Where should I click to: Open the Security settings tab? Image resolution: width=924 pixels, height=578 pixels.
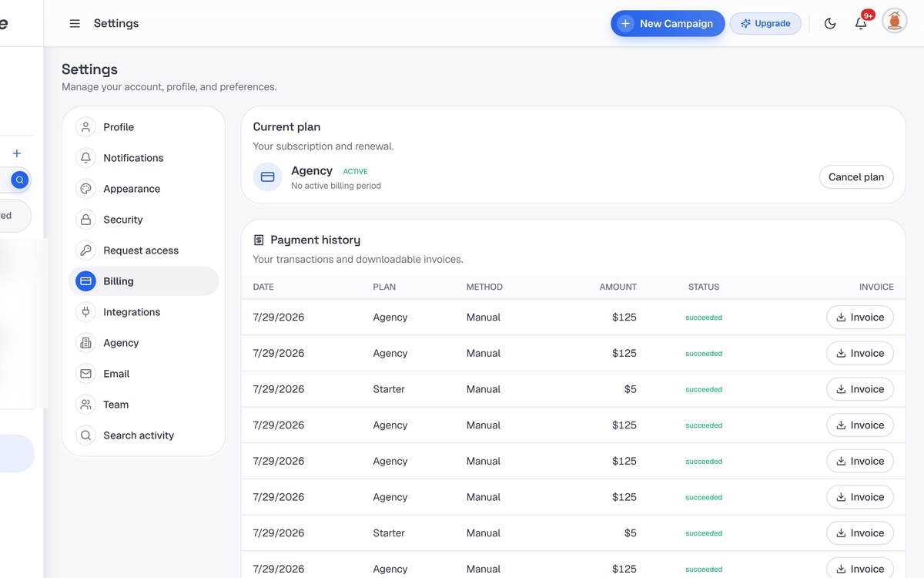tap(144, 220)
